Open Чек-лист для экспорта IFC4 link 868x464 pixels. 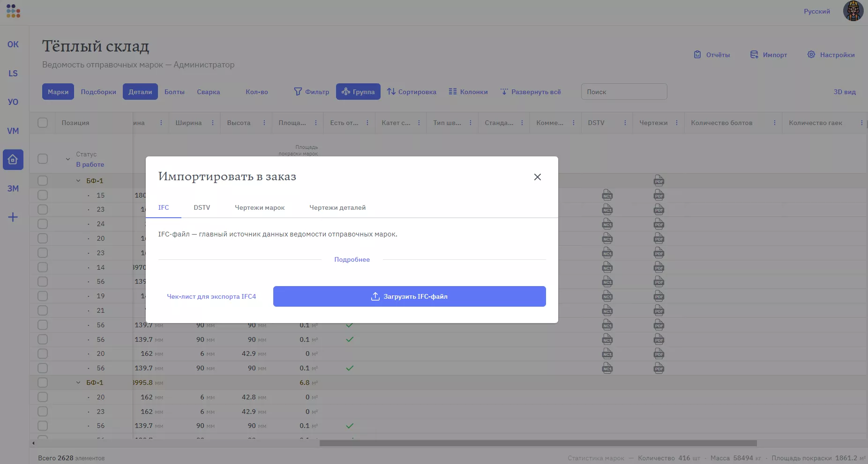pyautogui.click(x=211, y=296)
